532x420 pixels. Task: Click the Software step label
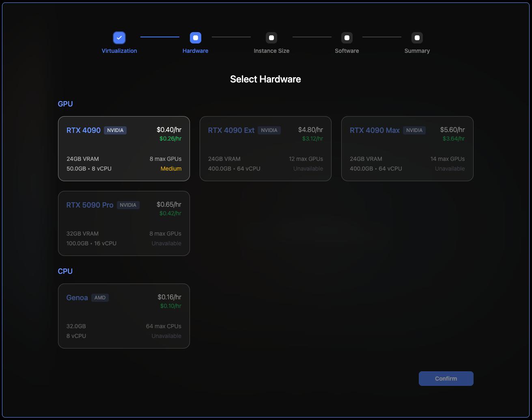pos(347,51)
